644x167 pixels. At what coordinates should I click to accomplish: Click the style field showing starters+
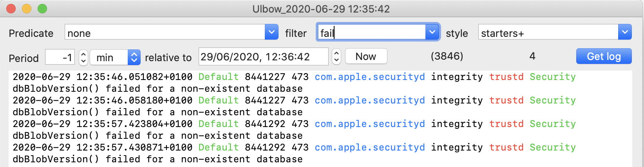pos(548,32)
